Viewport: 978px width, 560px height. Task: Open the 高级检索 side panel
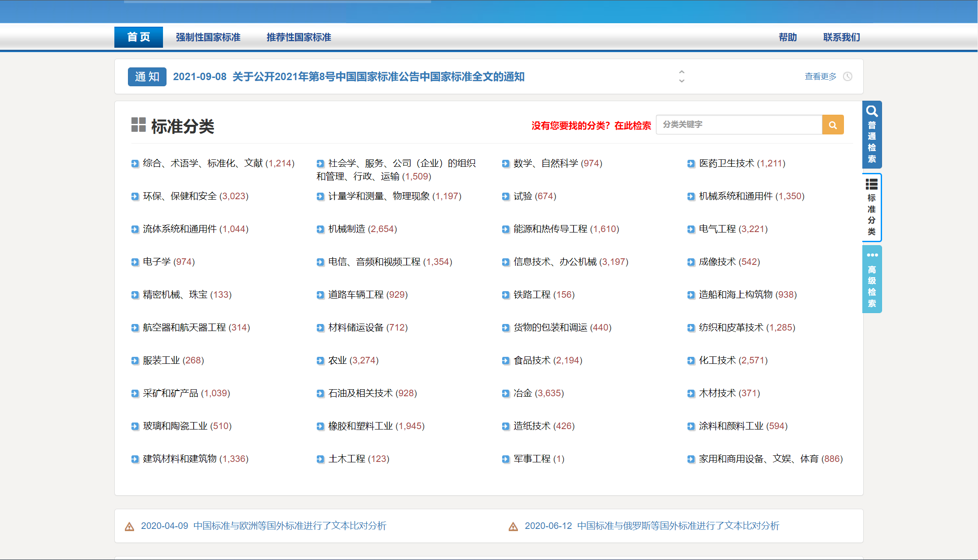[x=872, y=279]
